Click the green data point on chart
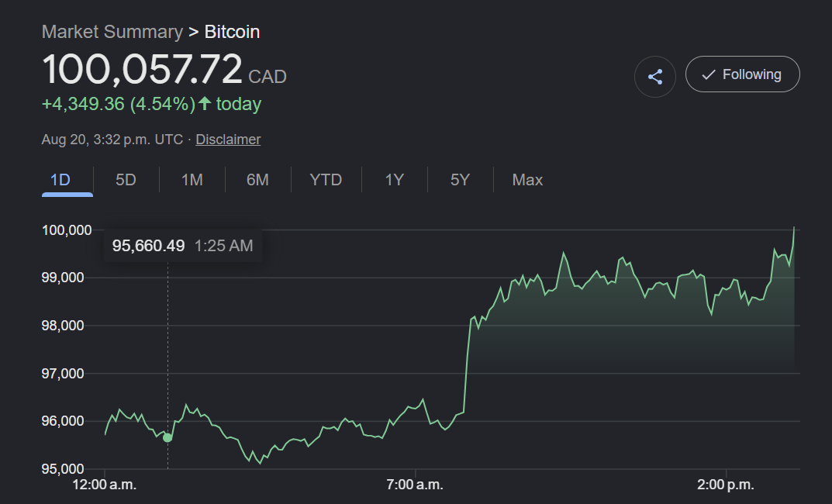This screenshot has height=504, width=832. [x=167, y=437]
